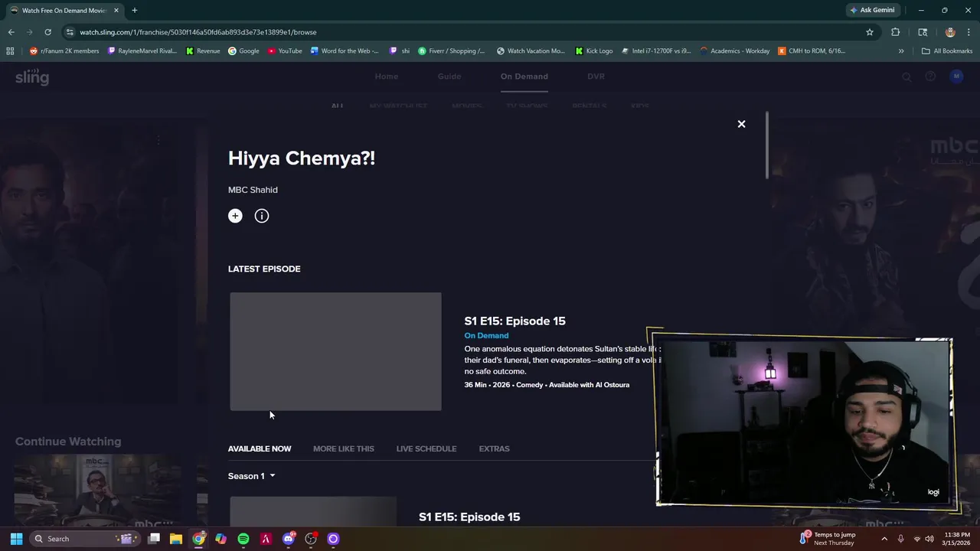The height and width of the screenshot is (551, 980).
Task: Close the Watch Free On Demand tab
Action: (x=116, y=11)
